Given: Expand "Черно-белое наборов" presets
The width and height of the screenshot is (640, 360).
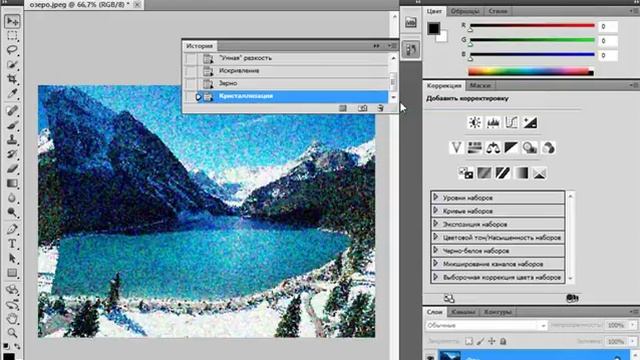Looking at the screenshot, I should click(x=436, y=250).
